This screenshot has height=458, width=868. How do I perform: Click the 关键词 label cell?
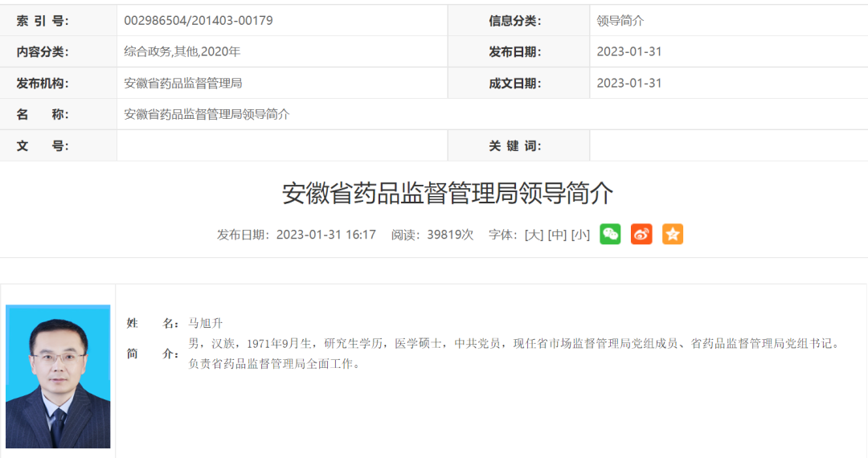(518, 146)
